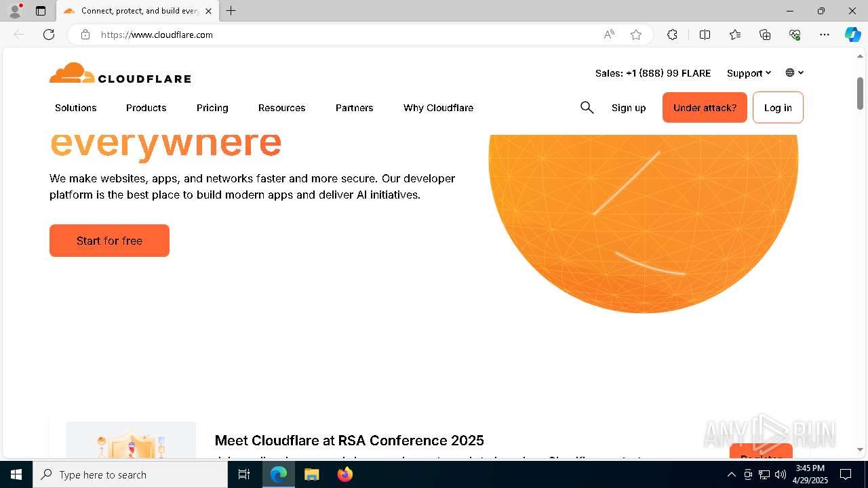Screen dimensions: 868x488
Task: Call the Sales phone number link
Action: 653,73
